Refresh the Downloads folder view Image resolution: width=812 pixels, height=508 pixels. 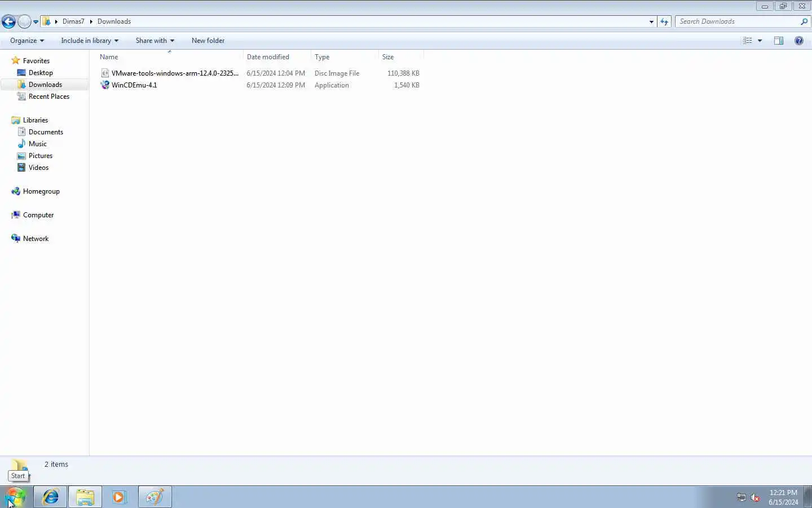[664, 21]
